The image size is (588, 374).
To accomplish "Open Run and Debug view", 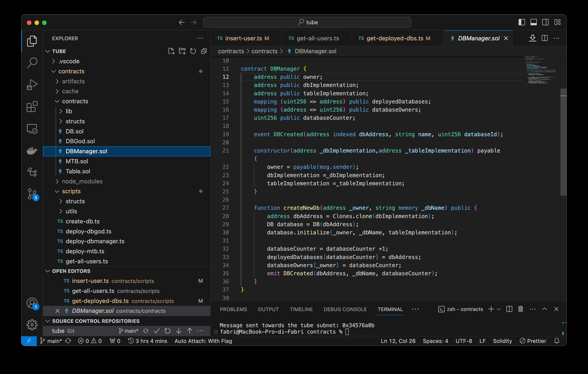I will pos(32,85).
